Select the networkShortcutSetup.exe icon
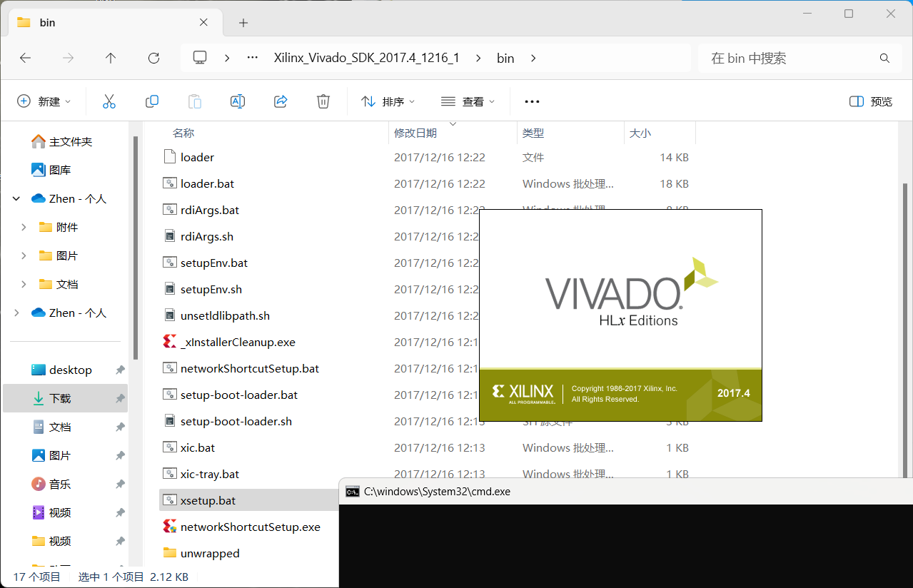Screen dimensions: 913x588 coord(170,527)
